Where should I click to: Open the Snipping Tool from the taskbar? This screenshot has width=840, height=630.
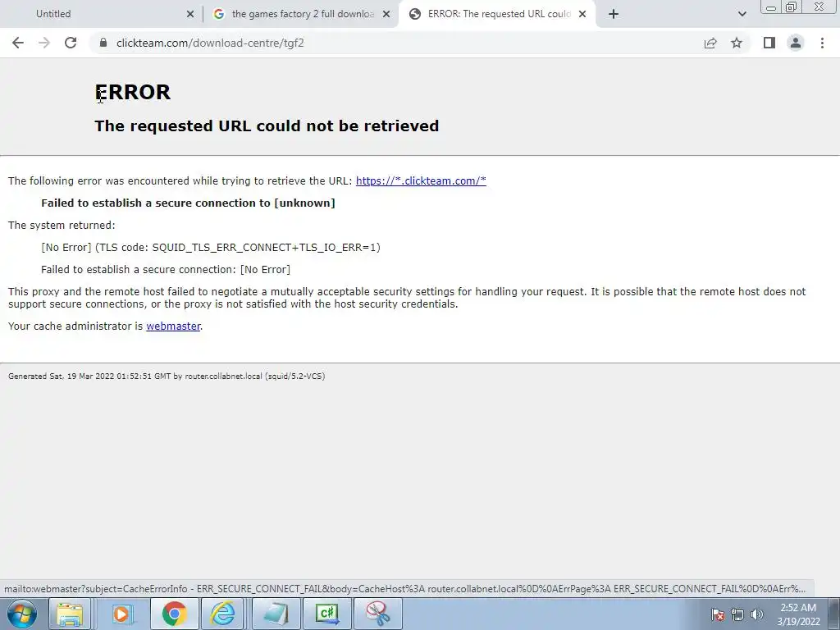click(x=377, y=614)
